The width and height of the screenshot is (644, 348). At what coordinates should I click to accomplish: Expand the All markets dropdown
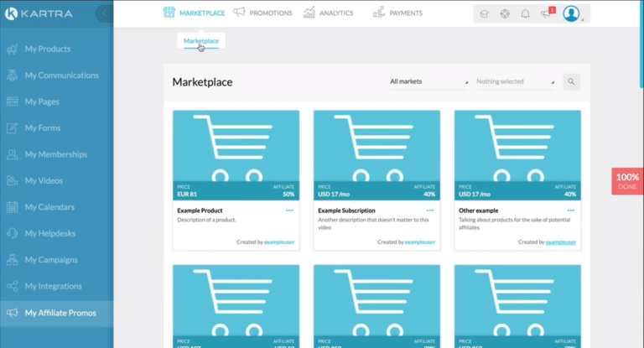(428, 81)
